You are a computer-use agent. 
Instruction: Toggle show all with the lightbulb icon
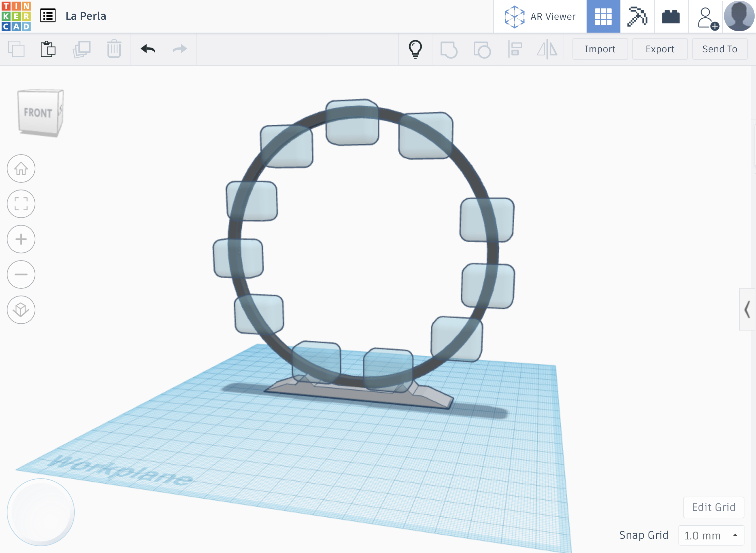tap(415, 49)
